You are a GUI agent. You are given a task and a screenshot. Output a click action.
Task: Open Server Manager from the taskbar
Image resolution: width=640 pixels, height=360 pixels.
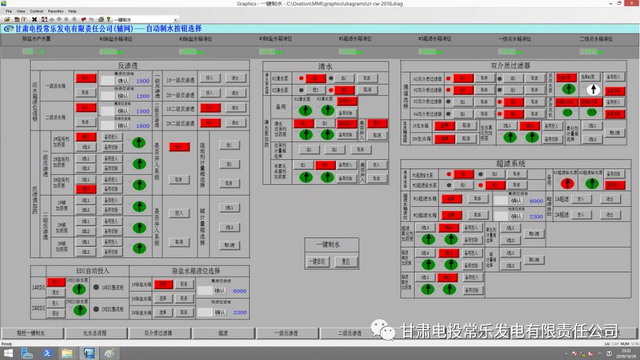pyautogui.click(x=27, y=353)
